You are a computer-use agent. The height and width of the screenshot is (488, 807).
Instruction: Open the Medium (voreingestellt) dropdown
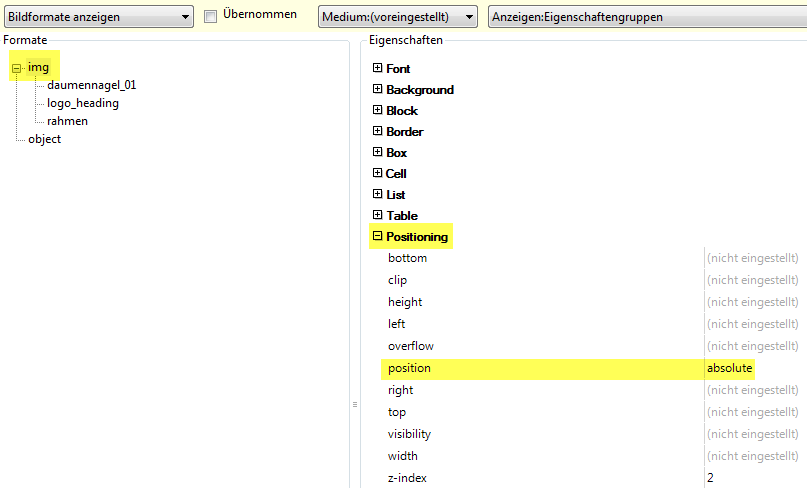click(398, 17)
